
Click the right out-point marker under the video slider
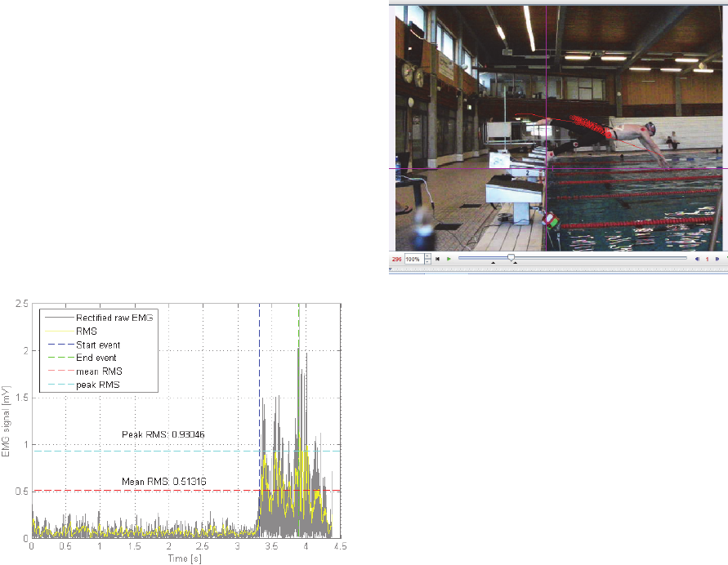tap(514, 264)
